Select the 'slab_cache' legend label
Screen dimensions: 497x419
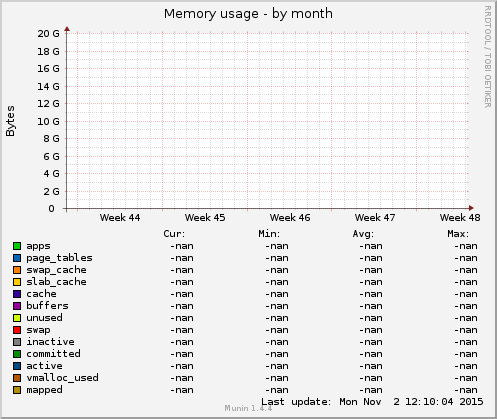56,282
